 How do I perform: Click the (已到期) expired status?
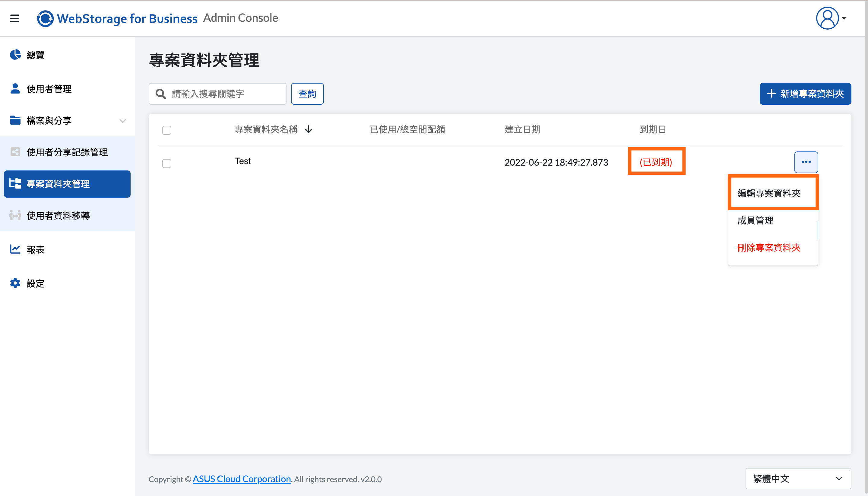coord(656,162)
